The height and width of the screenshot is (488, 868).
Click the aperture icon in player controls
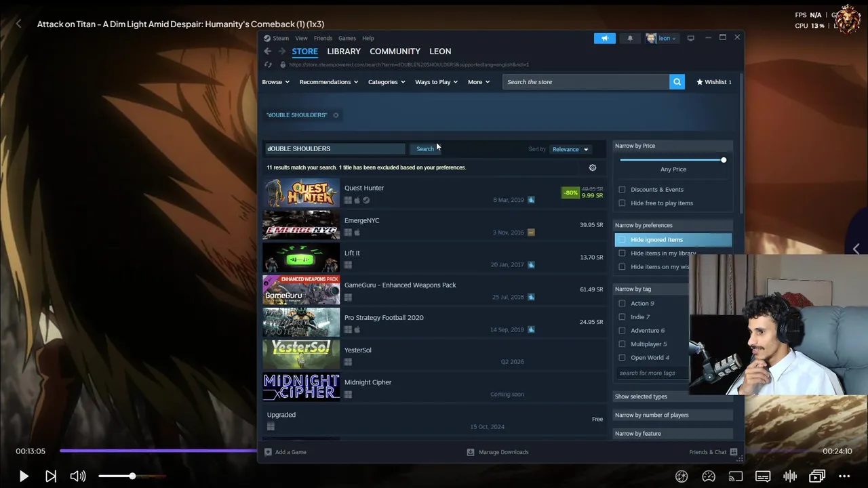[x=682, y=476]
